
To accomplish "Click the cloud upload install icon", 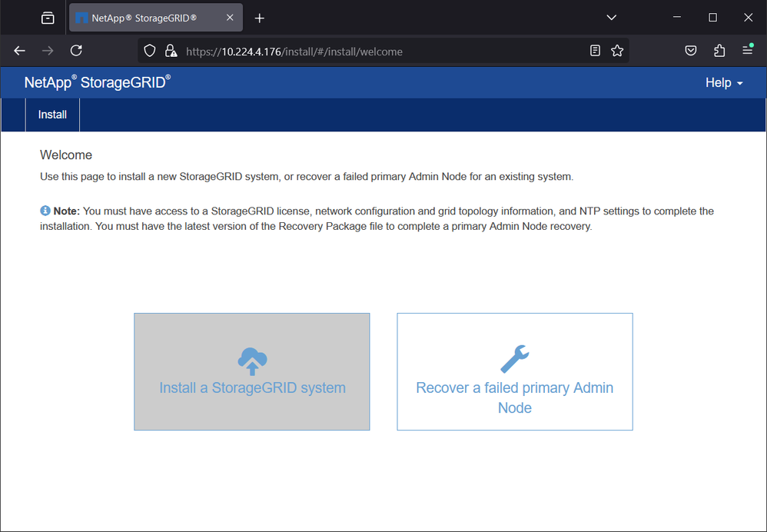I will point(252,361).
